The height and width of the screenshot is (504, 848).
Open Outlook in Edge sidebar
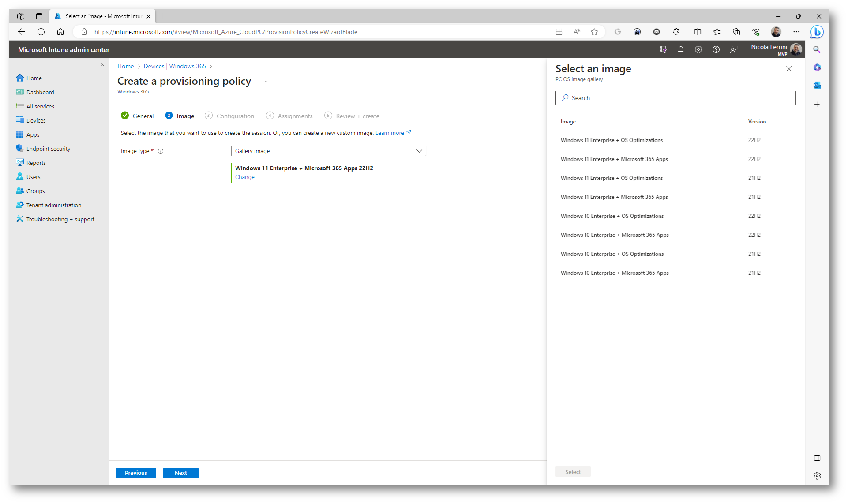817,85
